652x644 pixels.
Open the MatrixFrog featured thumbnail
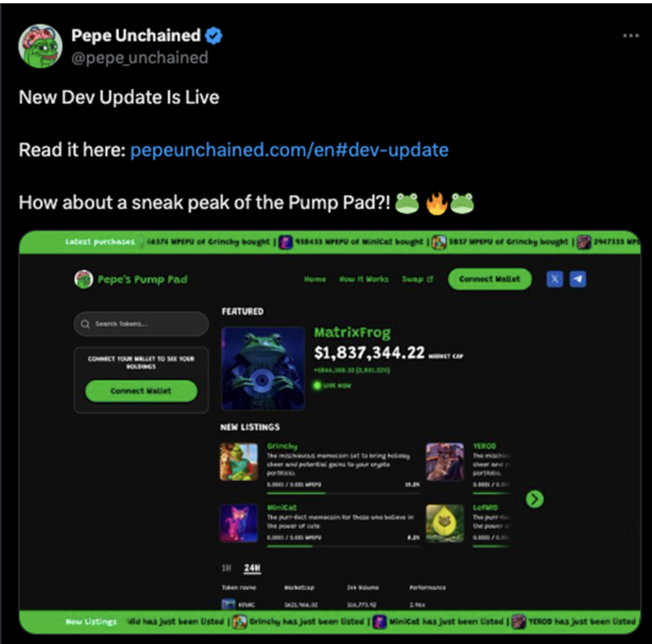(x=263, y=368)
